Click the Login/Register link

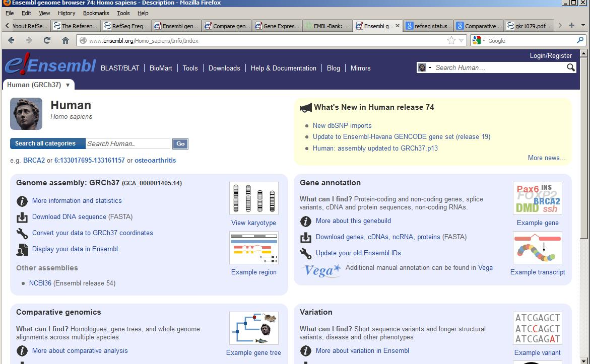click(551, 56)
